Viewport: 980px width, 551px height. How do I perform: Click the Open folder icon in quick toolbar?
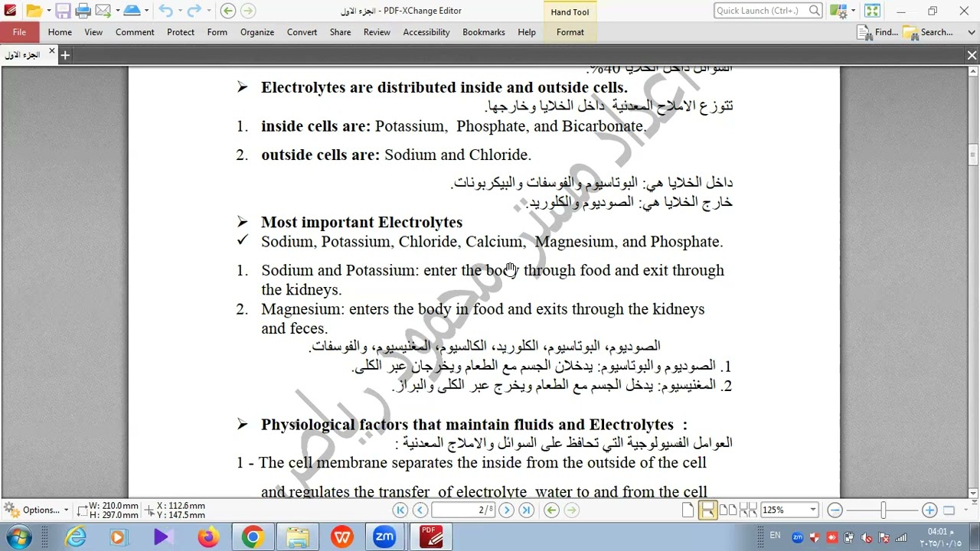[33, 11]
